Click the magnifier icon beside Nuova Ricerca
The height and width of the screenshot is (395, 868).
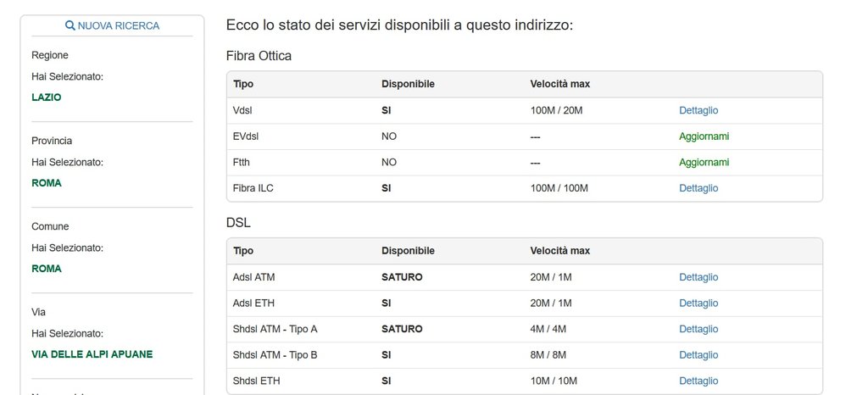[x=70, y=26]
